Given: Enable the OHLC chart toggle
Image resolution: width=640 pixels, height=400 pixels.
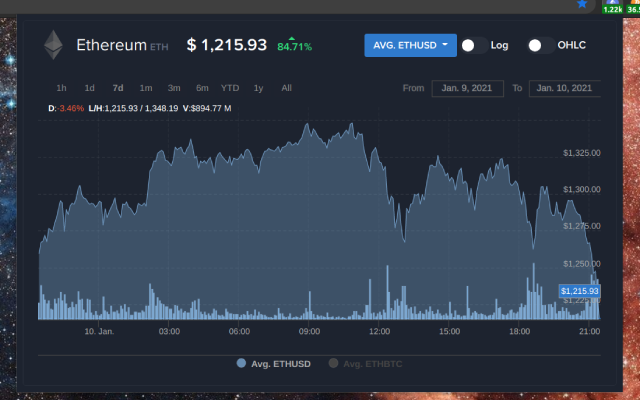Looking at the screenshot, I should (542, 45).
